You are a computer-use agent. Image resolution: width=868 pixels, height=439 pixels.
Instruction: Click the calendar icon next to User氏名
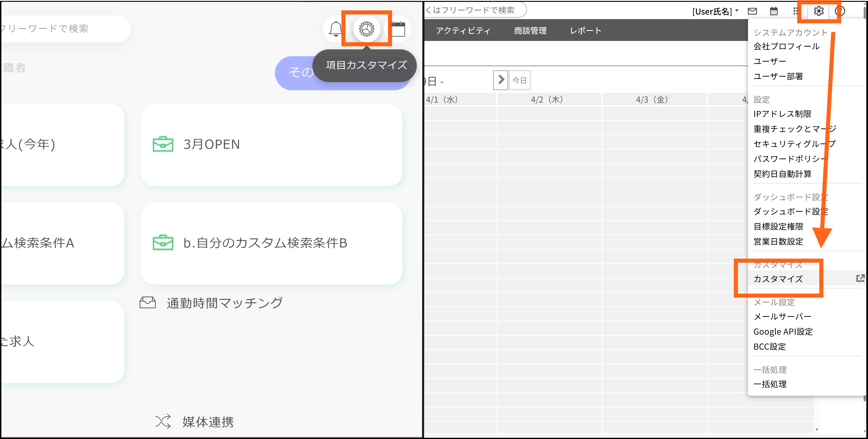pyautogui.click(x=774, y=11)
